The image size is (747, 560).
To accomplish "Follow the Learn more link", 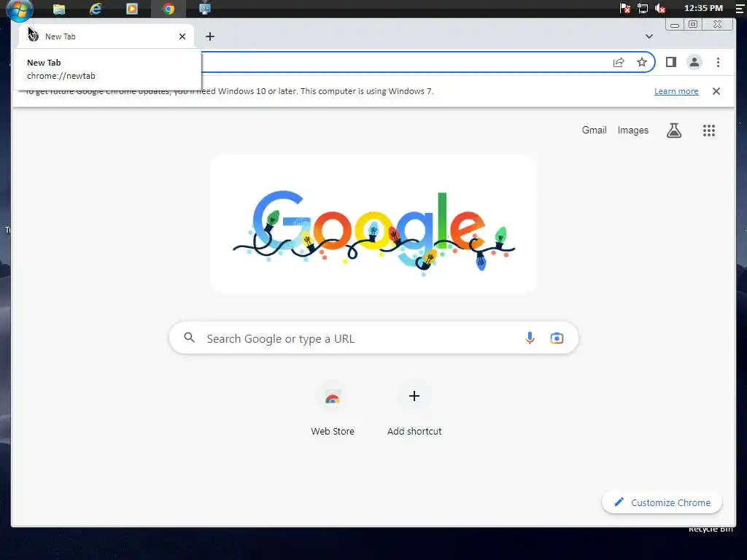I will [x=676, y=91].
